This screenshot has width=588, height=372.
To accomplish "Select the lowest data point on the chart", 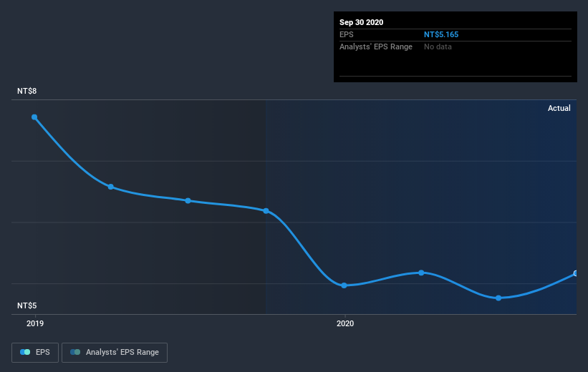I will pos(498,298).
